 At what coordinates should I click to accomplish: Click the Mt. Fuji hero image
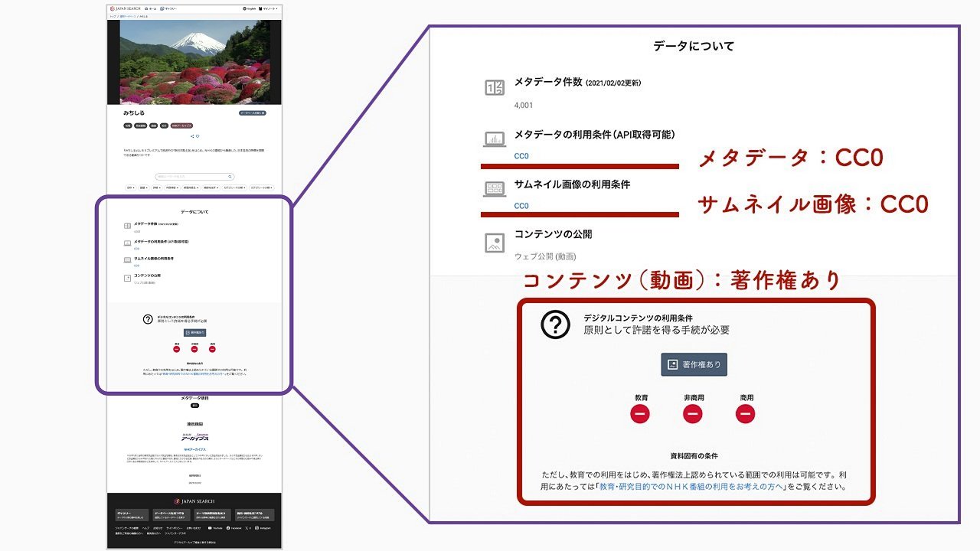tap(194, 61)
